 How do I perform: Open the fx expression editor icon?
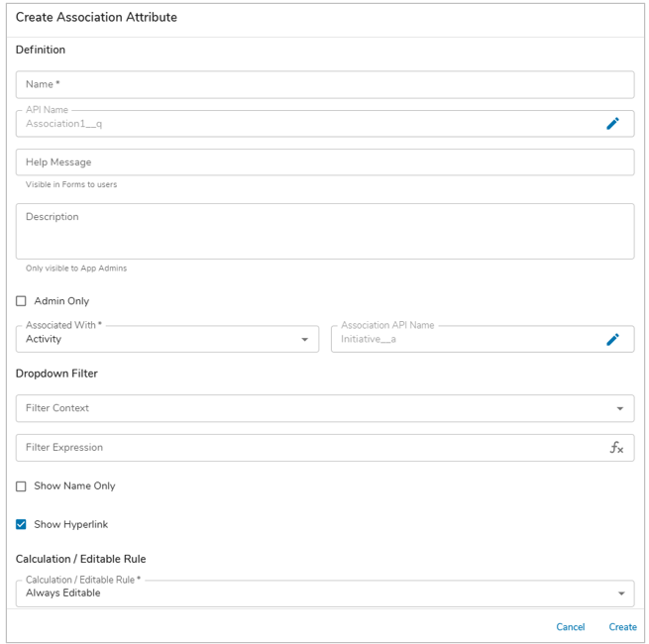coord(616,448)
